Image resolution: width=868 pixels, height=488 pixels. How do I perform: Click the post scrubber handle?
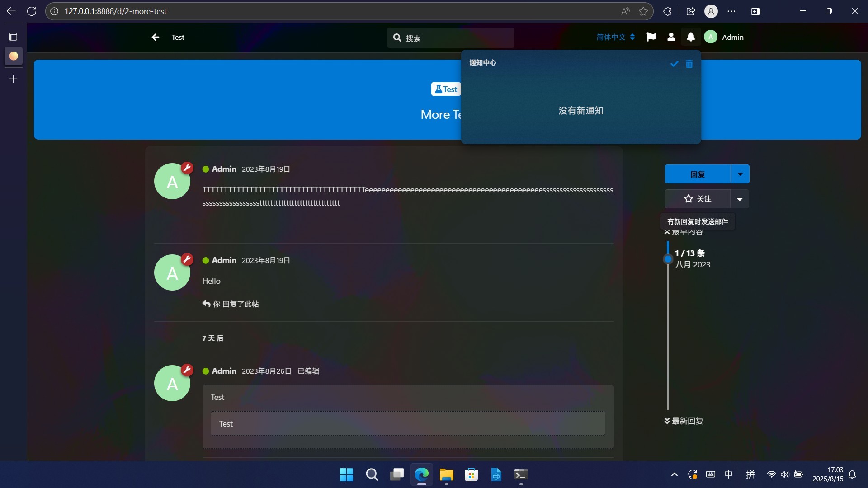pyautogui.click(x=668, y=259)
